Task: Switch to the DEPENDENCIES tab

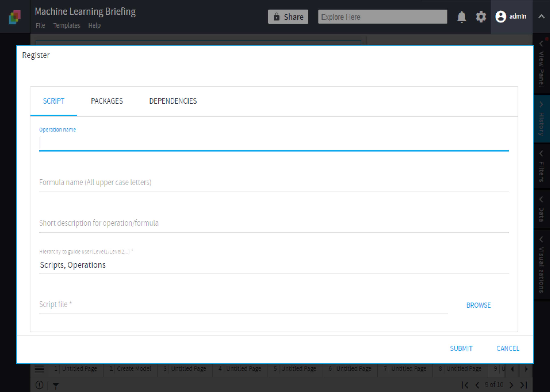Action: tap(173, 101)
